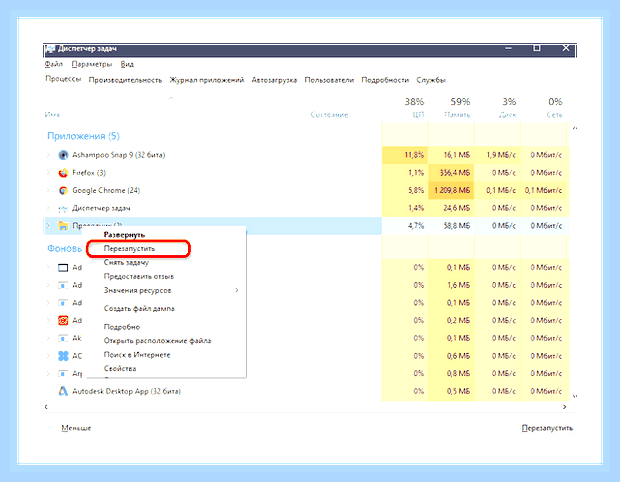Image resolution: width=620 pixels, height=482 pixels.
Task: Open the Подробности tab
Action: point(385,80)
